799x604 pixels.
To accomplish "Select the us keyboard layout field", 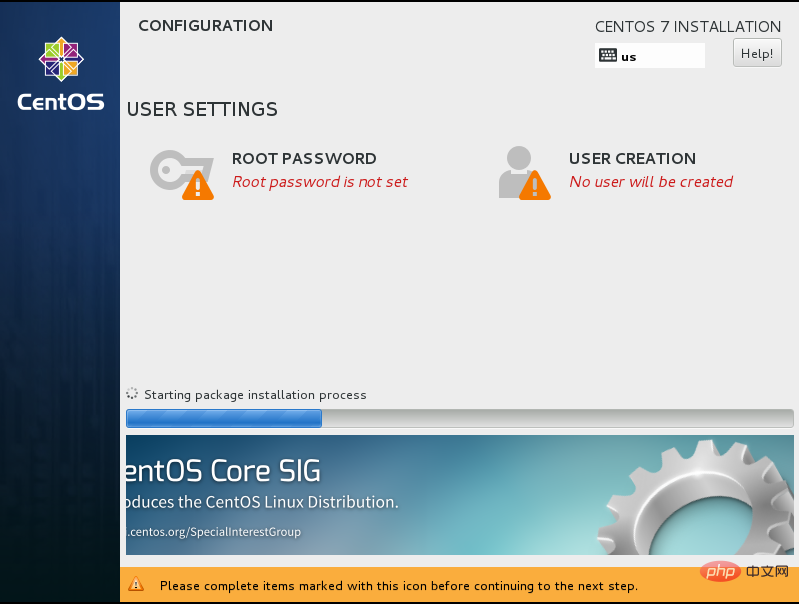I will [650, 56].
